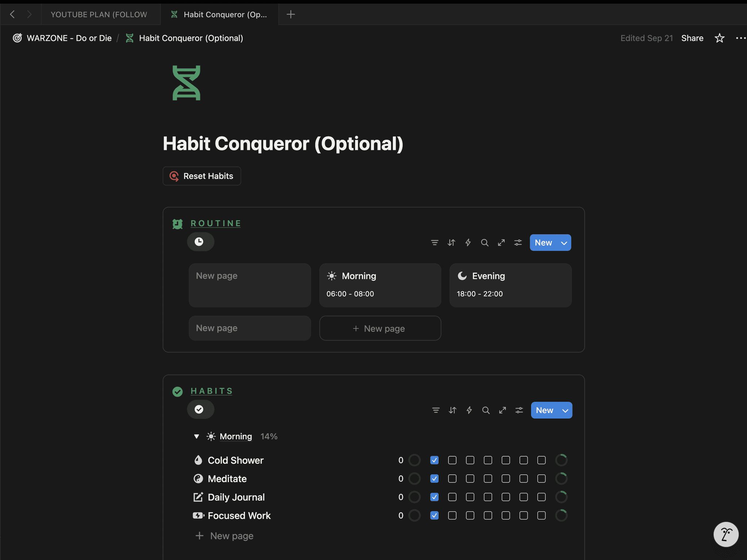Open the Morning routine card
The height and width of the screenshot is (560, 747).
tap(380, 285)
